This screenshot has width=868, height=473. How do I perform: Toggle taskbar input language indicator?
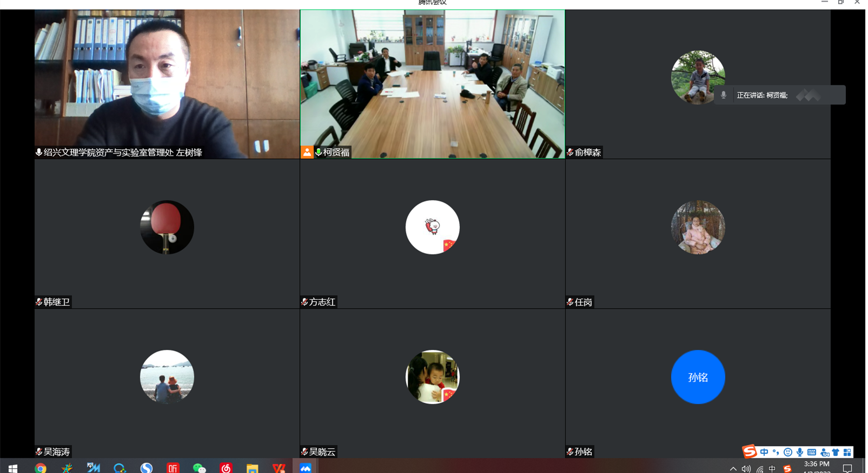tap(772, 469)
